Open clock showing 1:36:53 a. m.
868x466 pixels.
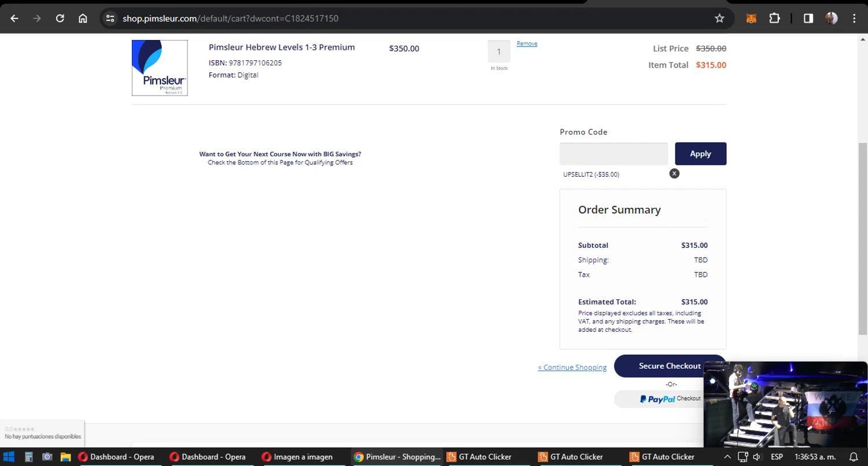click(815, 457)
